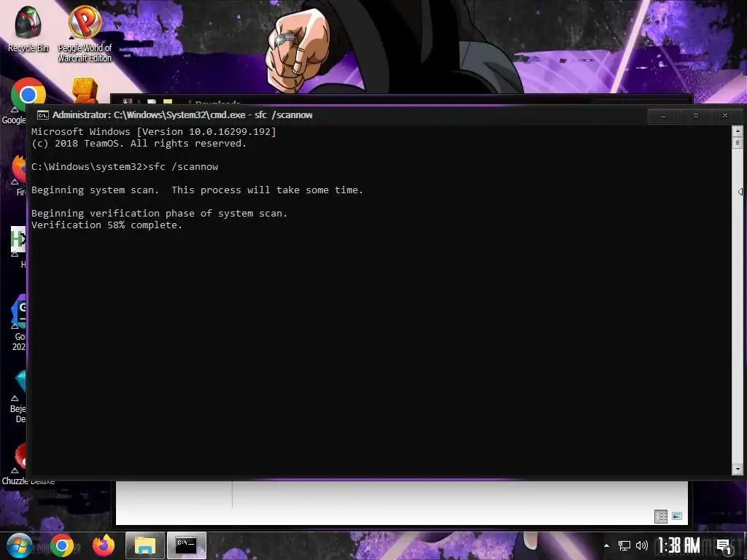The height and width of the screenshot is (560, 747).
Task: Switch Explorer window to details view icon
Action: tap(661, 516)
